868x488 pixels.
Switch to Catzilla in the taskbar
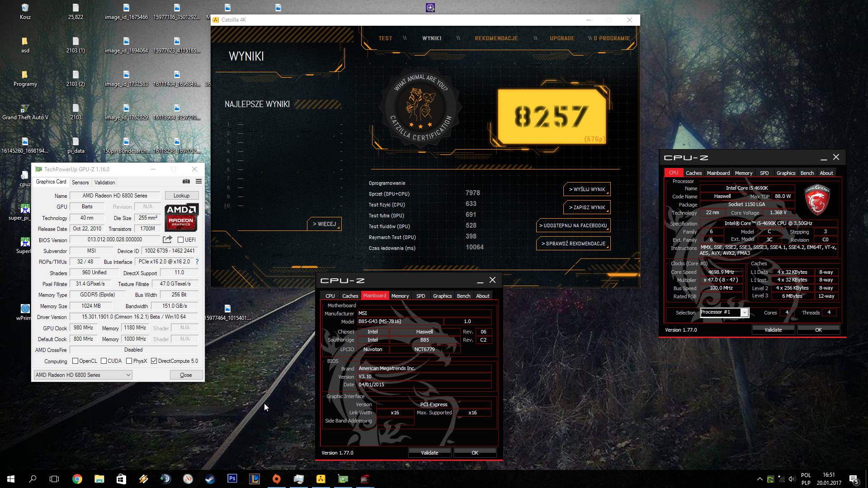(x=321, y=479)
